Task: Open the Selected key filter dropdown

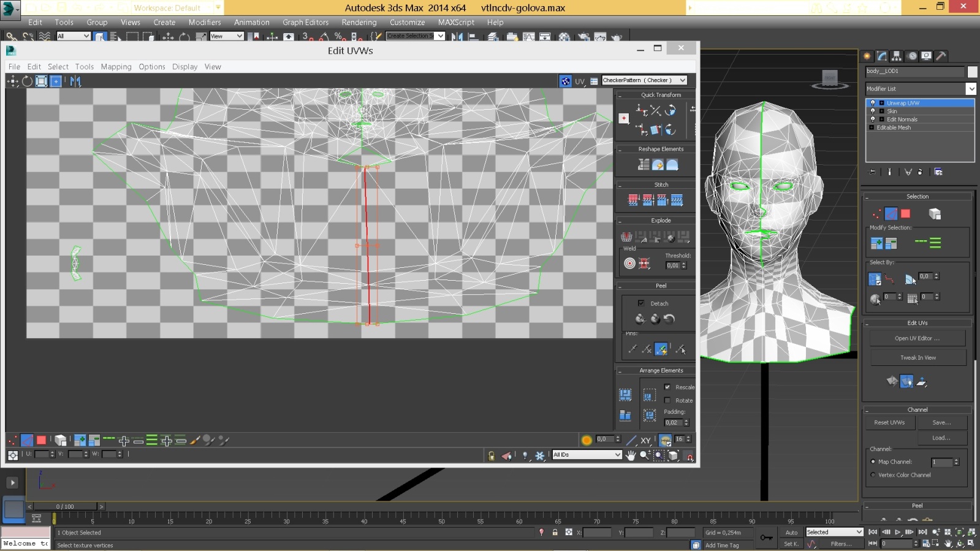Action: coord(834,532)
